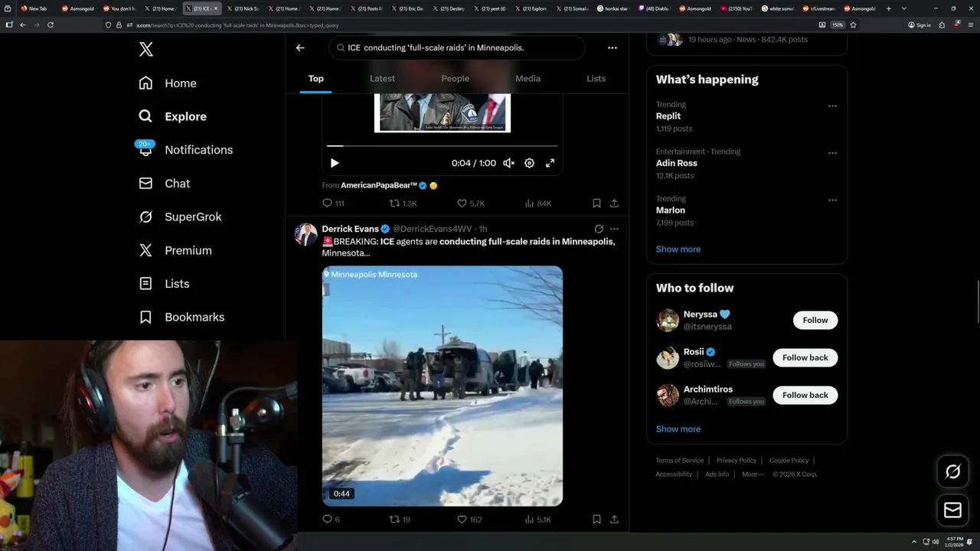
Task: Reply to Derrick Evans post with 6 comments
Action: pos(331,519)
